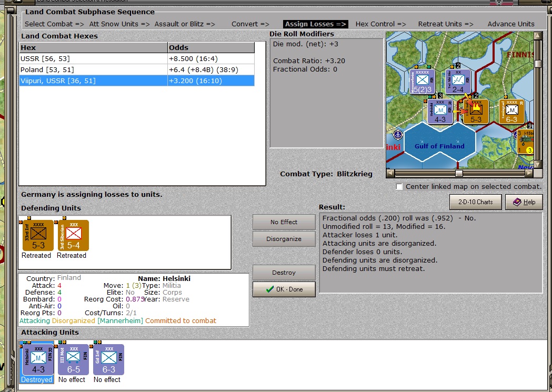Select the Assign Losses subphase
The height and width of the screenshot is (392, 552).
point(316,24)
